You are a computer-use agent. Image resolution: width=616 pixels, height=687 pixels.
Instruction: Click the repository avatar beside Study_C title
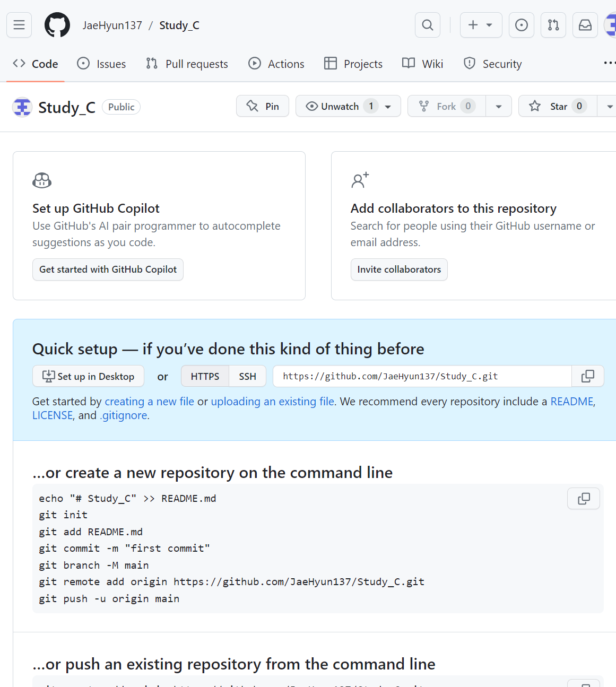click(22, 107)
